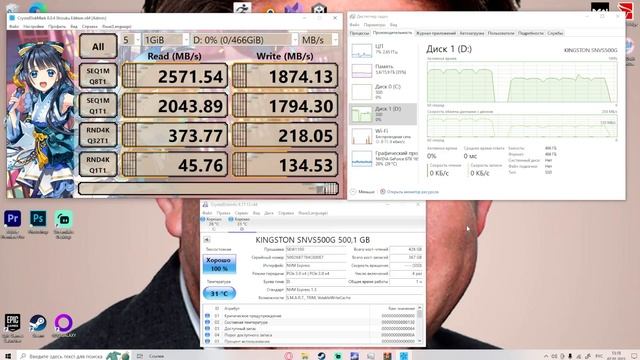Run the RND4K Q32T1 benchmark
This screenshot has width=640, height=360.
coord(98,135)
